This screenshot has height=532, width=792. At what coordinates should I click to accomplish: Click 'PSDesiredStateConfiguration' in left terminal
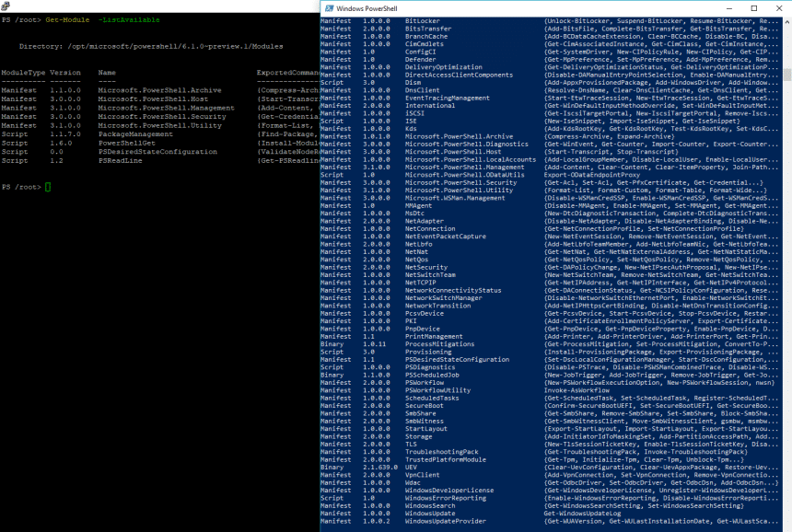(157, 152)
